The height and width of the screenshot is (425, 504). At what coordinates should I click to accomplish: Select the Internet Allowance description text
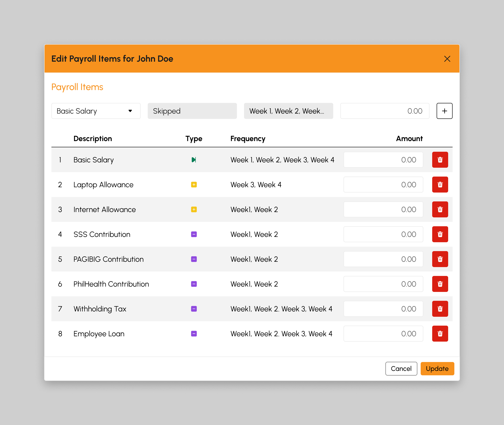[104, 209]
